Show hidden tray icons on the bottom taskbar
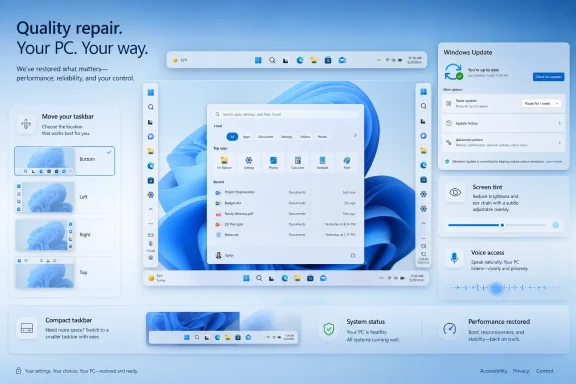The height and width of the screenshot is (384, 576). (381, 278)
